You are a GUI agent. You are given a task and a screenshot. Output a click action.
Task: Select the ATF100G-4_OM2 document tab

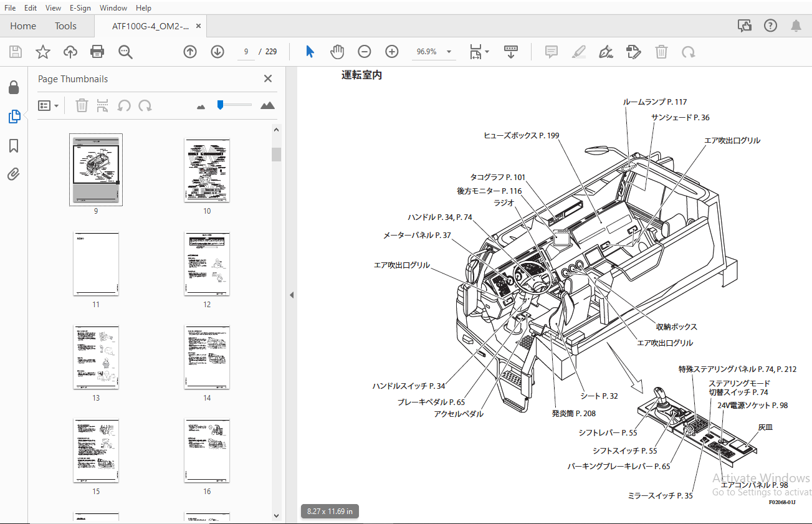pyautogui.click(x=151, y=26)
